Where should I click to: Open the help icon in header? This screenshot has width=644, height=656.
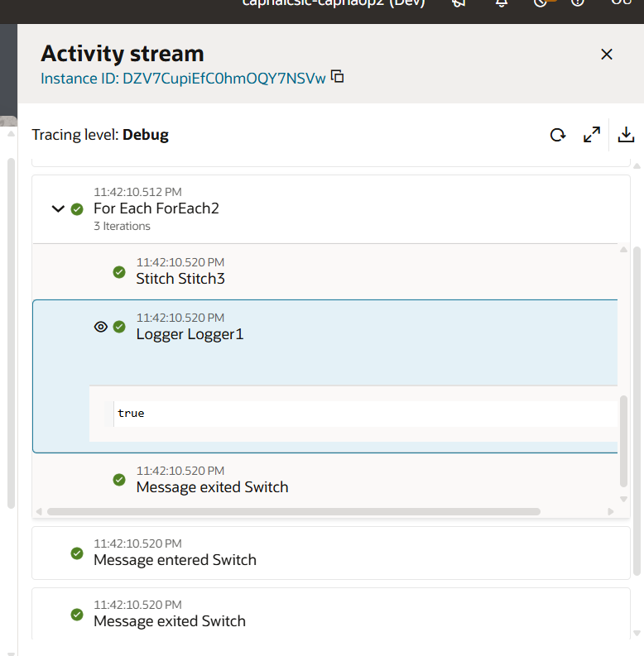point(578,3)
